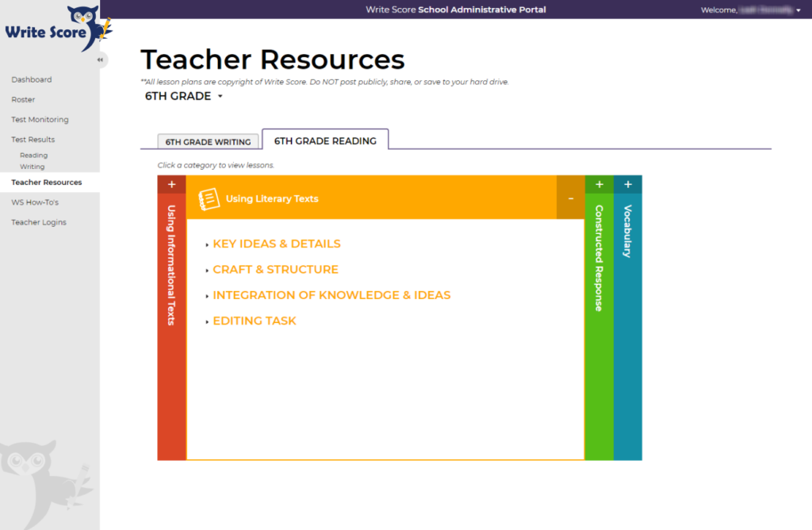Click Write Score School Administrative Portal title
This screenshot has height=530, width=812.
[456, 10]
